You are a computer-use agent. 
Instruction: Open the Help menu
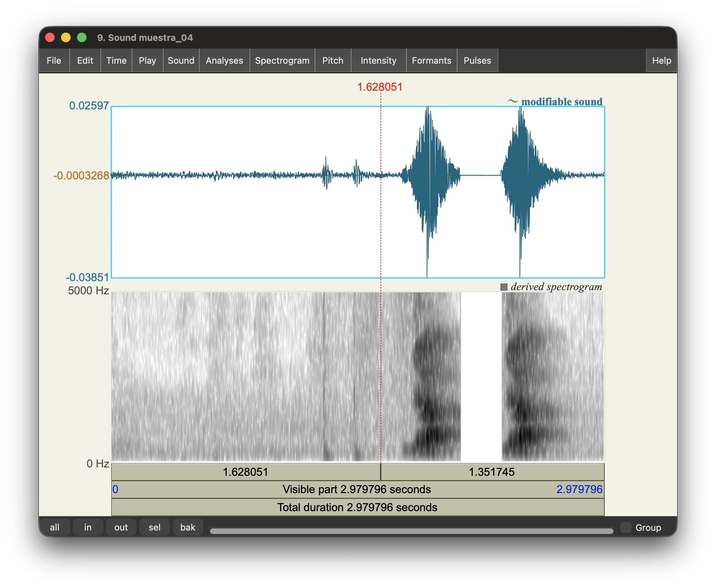click(x=661, y=61)
